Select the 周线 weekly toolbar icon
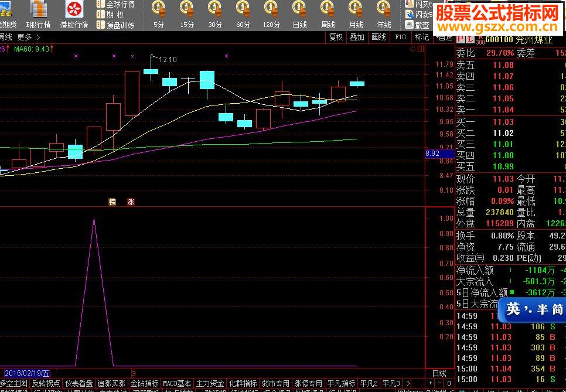The width and height of the screenshot is (566, 392). pyautogui.click(x=328, y=15)
